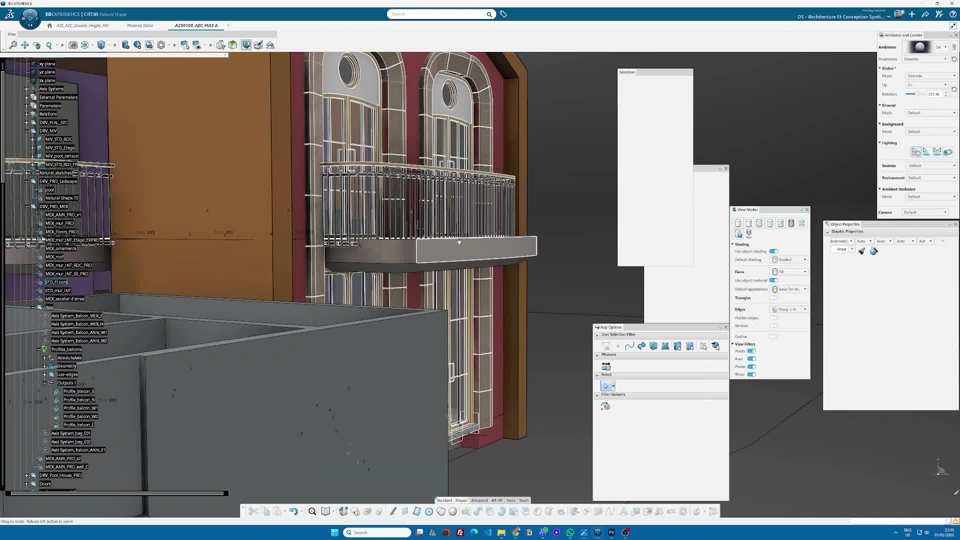Switch to the Material Editor tab

coord(140,26)
